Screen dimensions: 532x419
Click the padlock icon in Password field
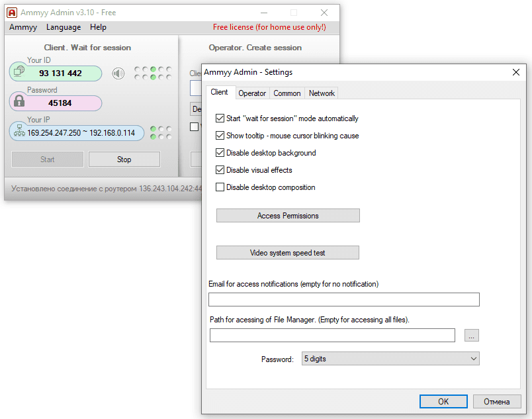point(19,101)
